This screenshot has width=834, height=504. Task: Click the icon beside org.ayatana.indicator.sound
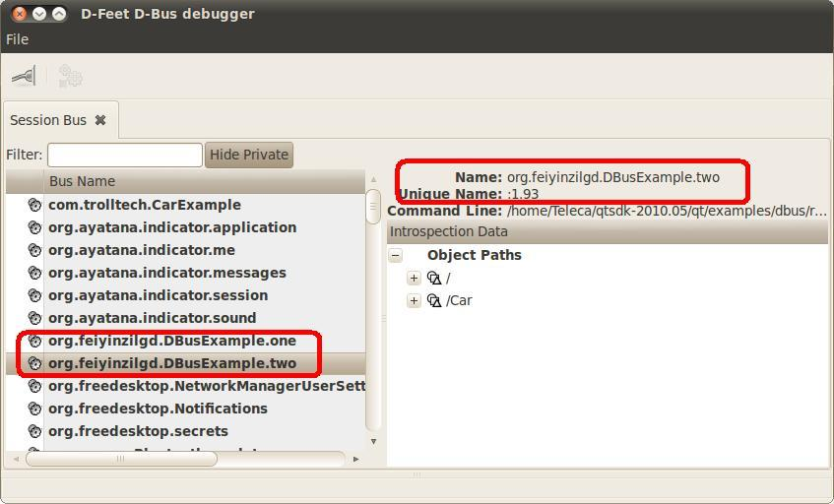[34, 318]
